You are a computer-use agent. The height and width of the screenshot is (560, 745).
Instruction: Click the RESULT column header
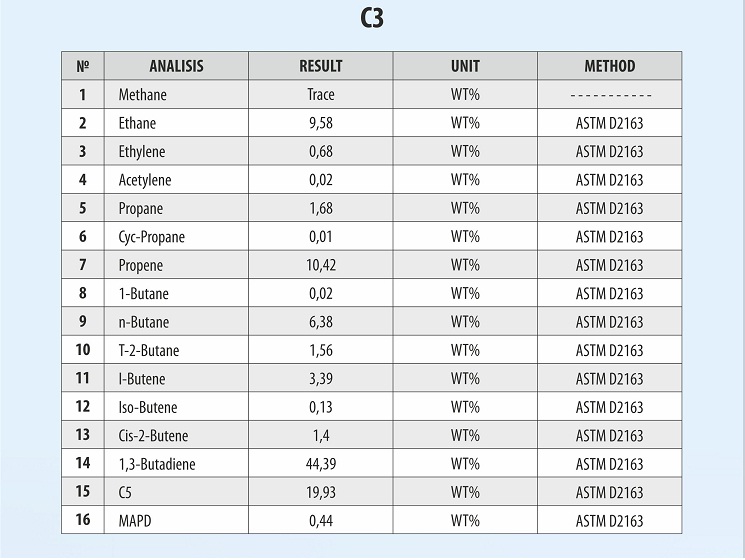(x=321, y=66)
